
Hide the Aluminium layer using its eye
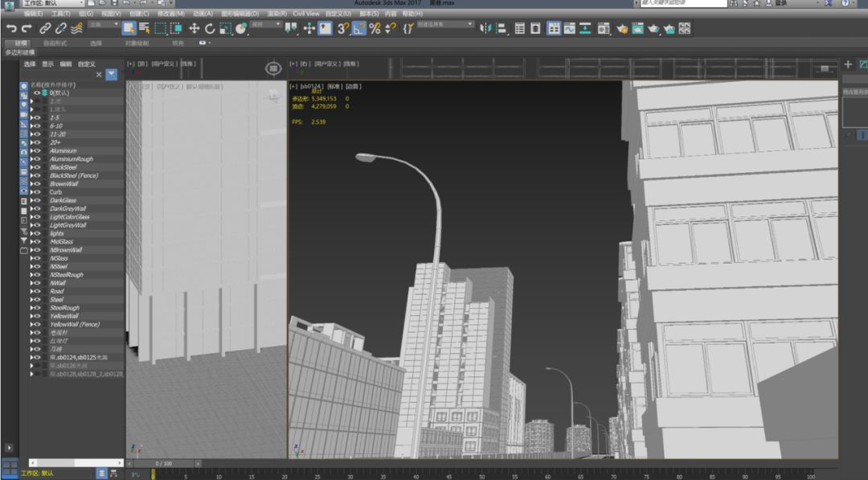(x=36, y=151)
